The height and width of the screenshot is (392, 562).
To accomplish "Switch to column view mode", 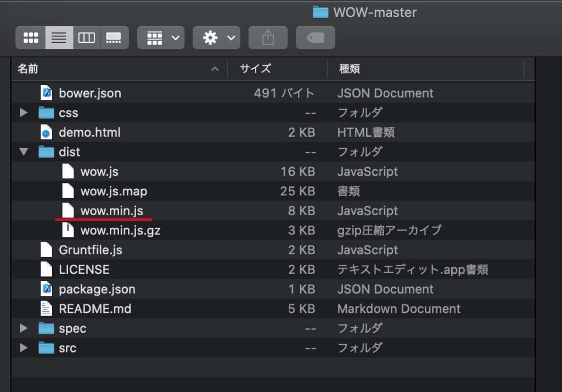I will (86, 37).
